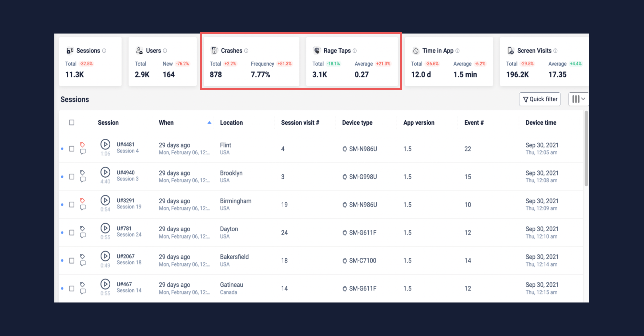The image size is (644, 336).
Task: Sort by Event # column header
Action: (474, 122)
